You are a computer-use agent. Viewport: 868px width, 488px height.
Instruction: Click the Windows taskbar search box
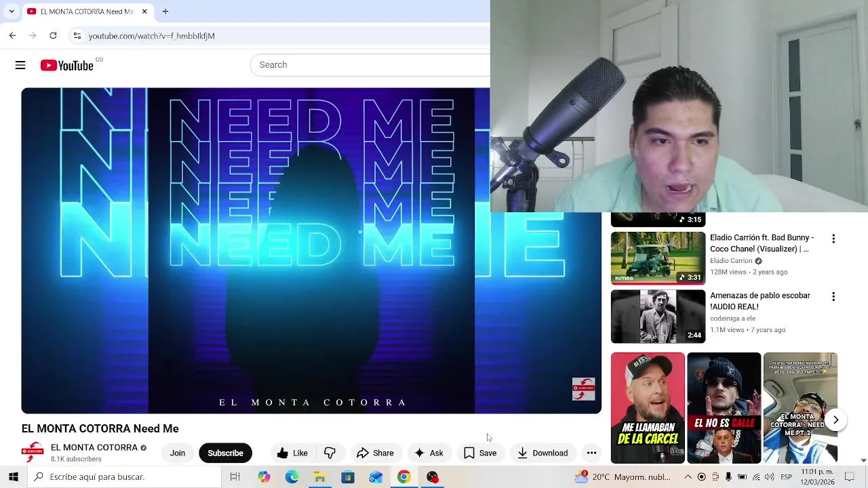click(x=124, y=477)
